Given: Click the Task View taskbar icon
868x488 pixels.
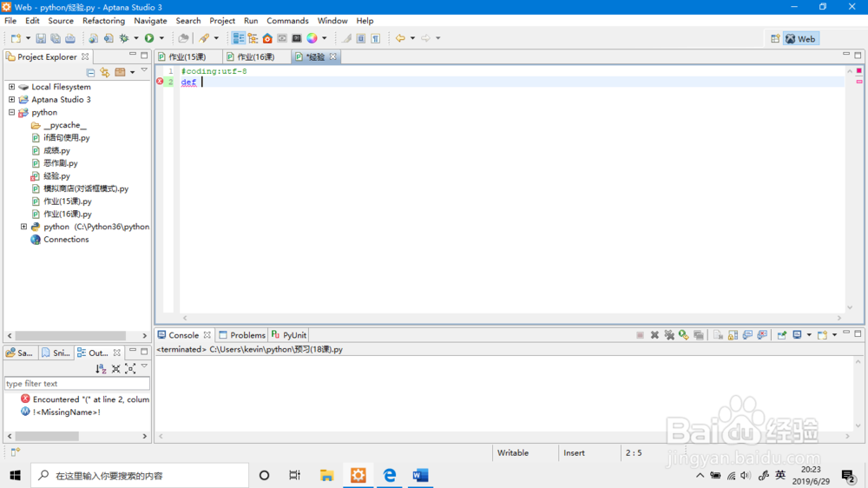Looking at the screenshot, I should tap(294, 475).
